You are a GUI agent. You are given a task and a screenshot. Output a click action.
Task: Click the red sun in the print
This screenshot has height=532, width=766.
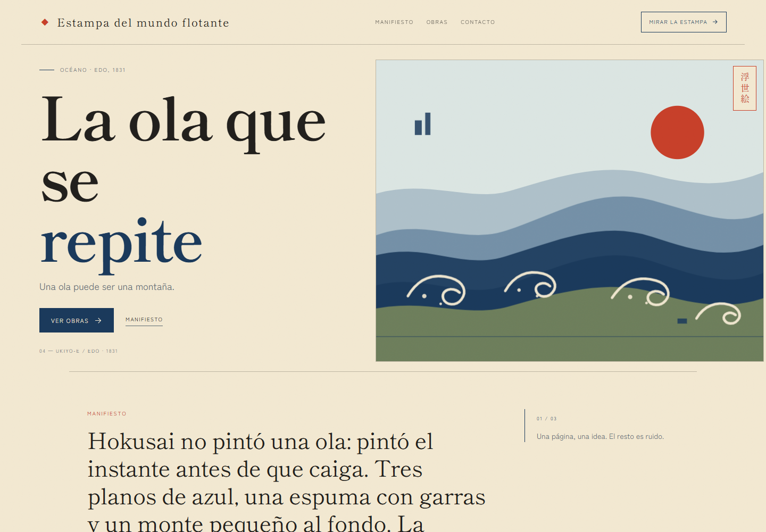tap(677, 132)
